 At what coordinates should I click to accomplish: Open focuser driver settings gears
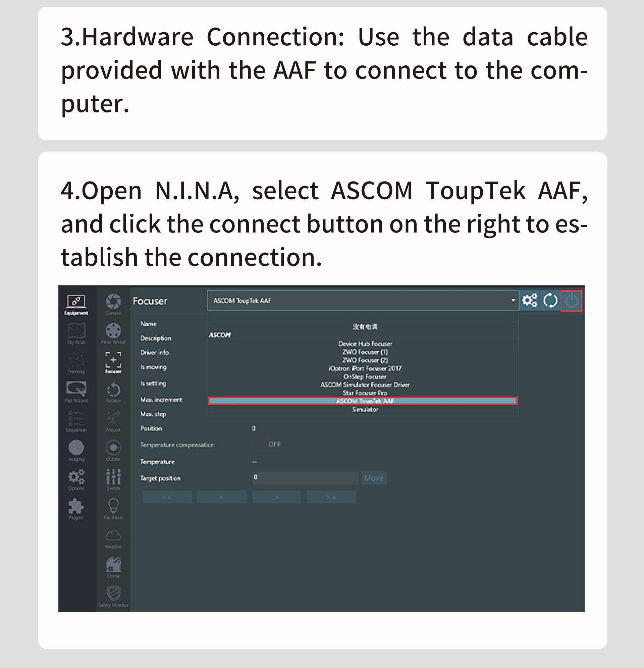(530, 300)
